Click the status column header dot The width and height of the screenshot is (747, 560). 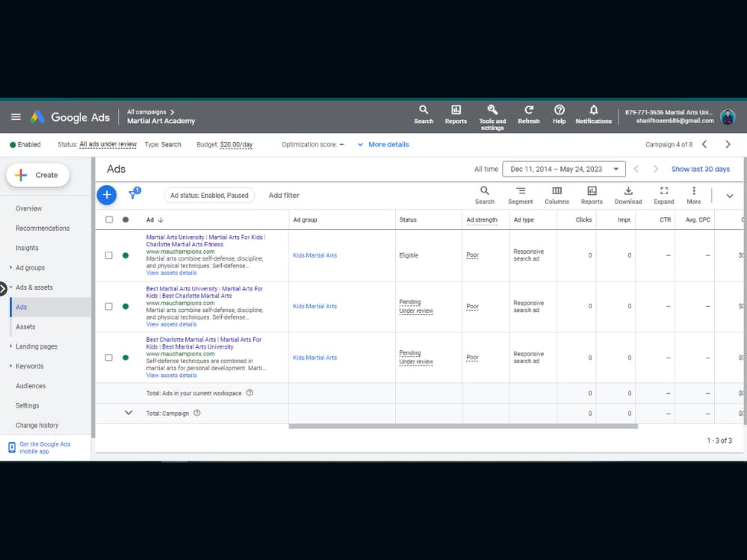tap(125, 220)
